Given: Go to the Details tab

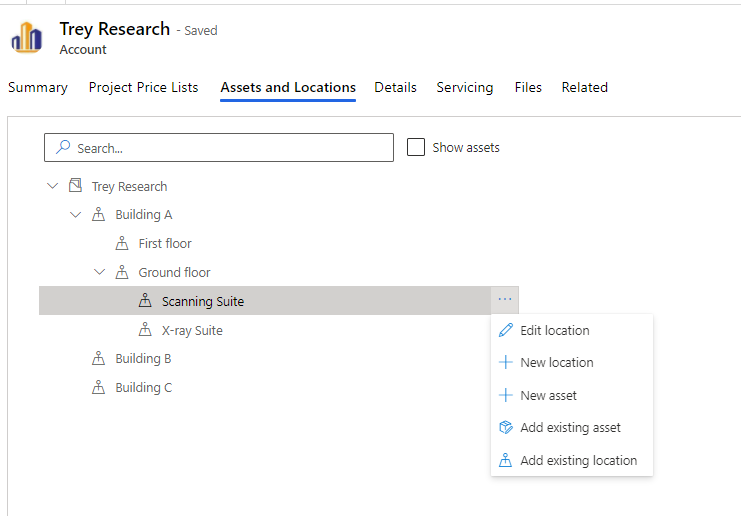Looking at the screenshot, I should coord(396,87).
